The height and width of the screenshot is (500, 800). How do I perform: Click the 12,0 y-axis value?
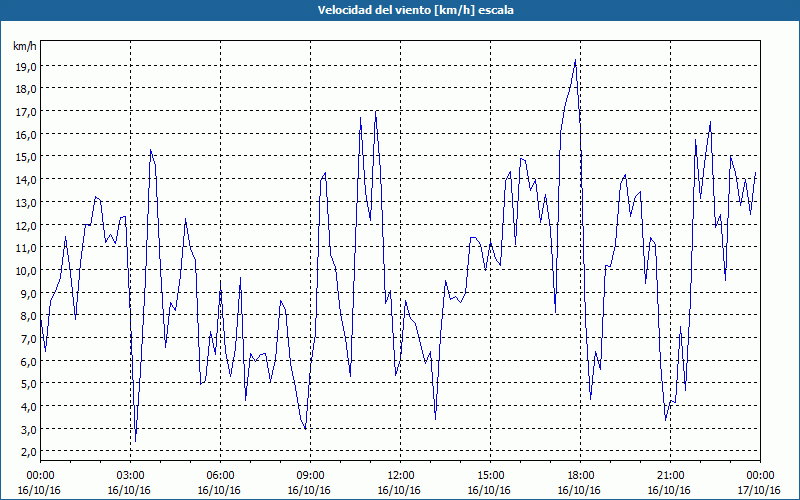pyautogui.click(x=27, y=225)
